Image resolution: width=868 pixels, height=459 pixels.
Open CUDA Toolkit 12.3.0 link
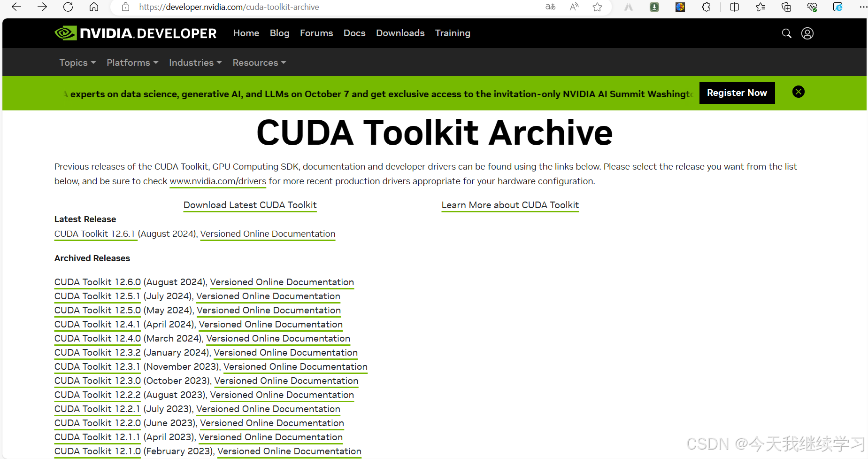tap(98, 381)
